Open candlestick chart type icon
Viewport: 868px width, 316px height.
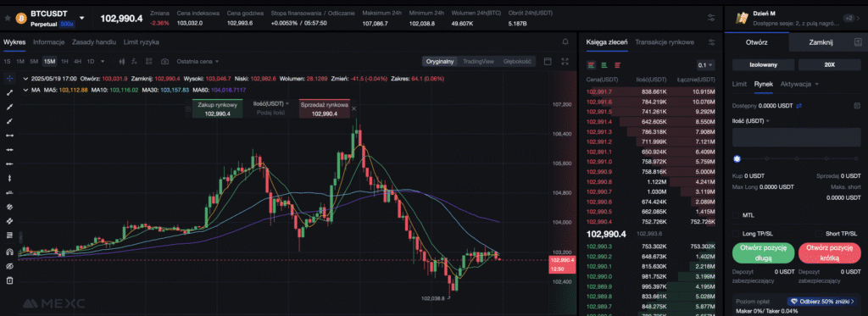point(122,62)
